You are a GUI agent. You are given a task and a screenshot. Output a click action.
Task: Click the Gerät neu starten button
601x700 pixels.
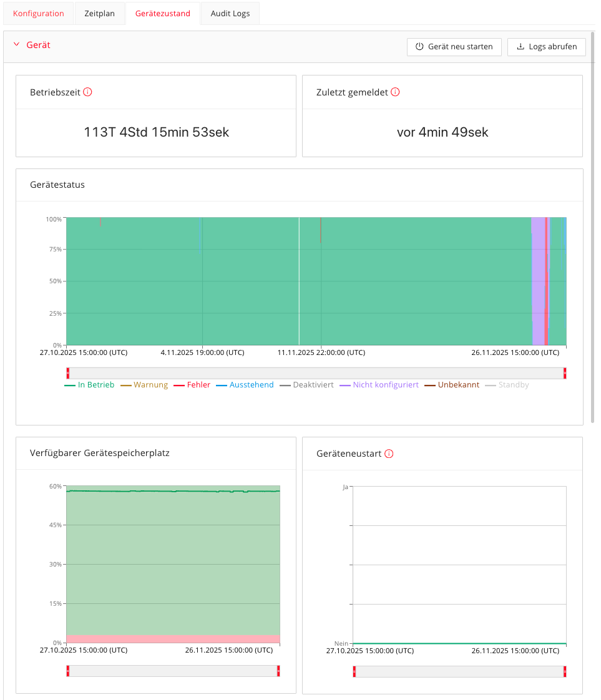coord(454,46)
